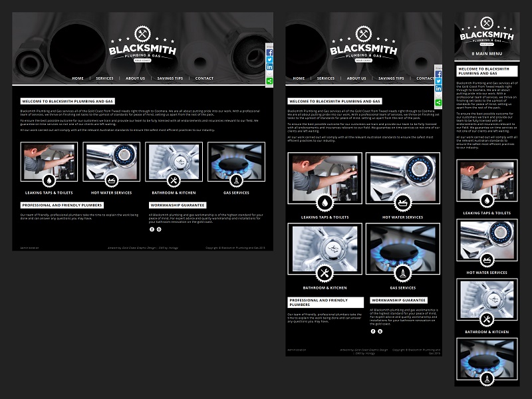Image resolution: width=532 pixels, height=399 pixels.
Task: Open Gas Services link in desktop layout
Action: [236, 193]
